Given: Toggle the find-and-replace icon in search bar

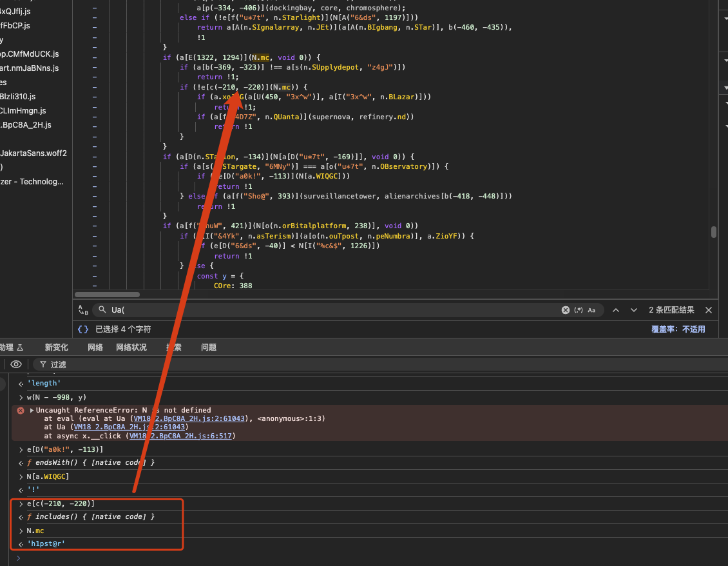Looking at the screenshot, I should (x=83, y=310).
